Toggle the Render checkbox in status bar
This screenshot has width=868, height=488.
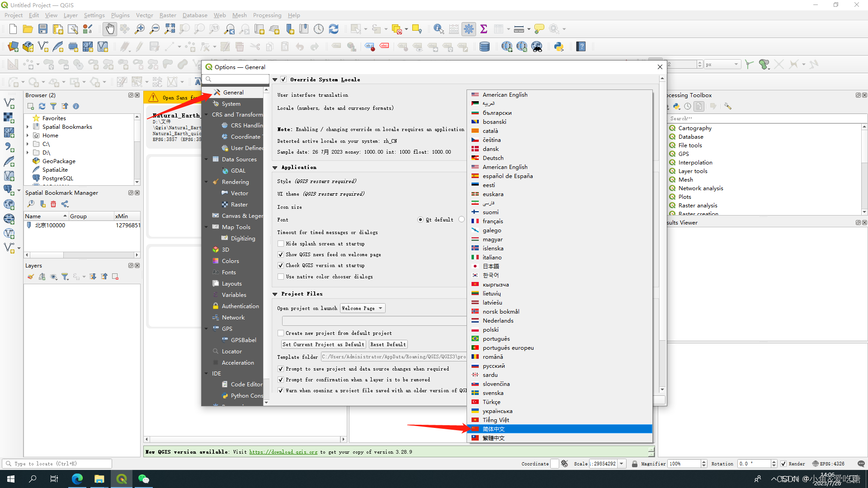tap(783, 464)
